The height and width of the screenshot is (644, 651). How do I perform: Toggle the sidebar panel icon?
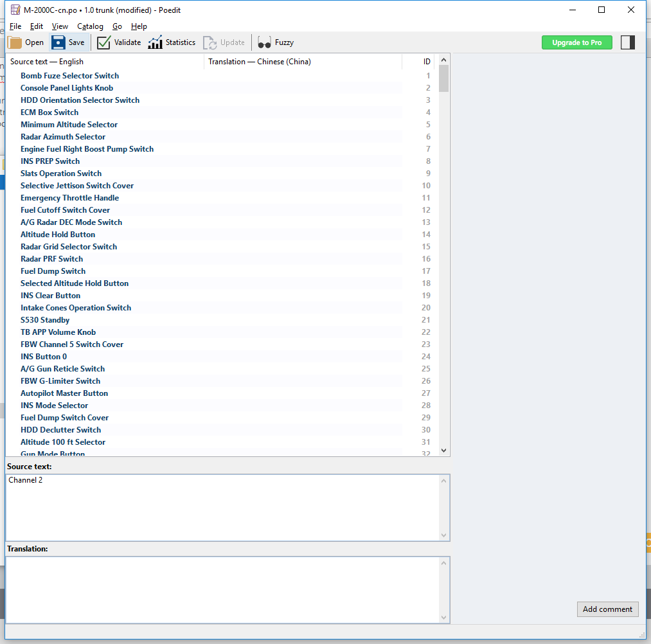pos(627,42)
